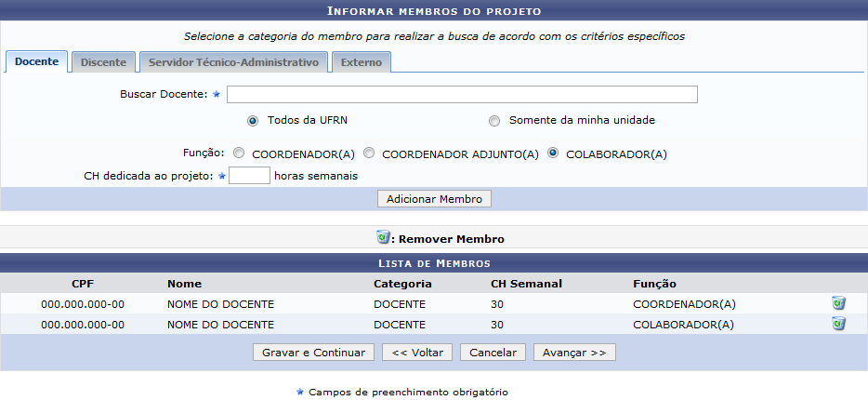Click Campos de preenchimento obrigatório note
Image resolution: width=868 pixels, height=400 pixels.
coord(408,393)
